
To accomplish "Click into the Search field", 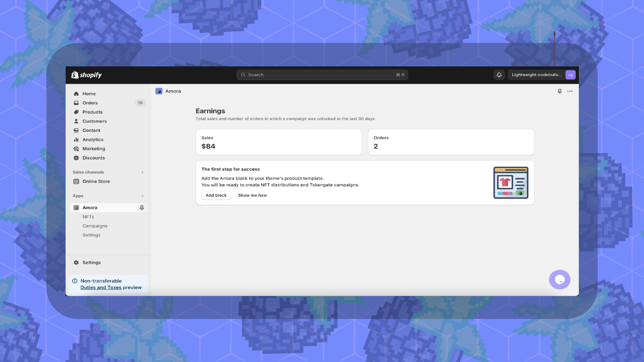I will coord(322,75).
